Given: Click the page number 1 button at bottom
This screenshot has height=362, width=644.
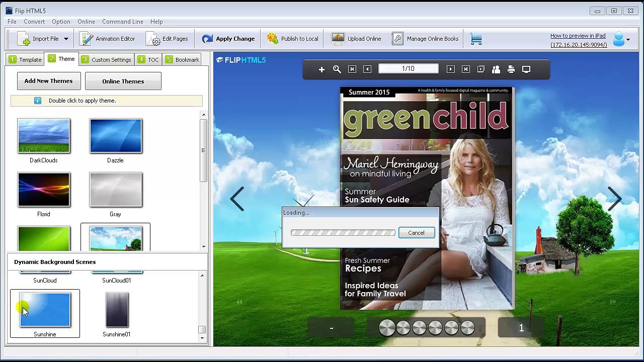Looking at the screenshot, I should click(521, 328).
